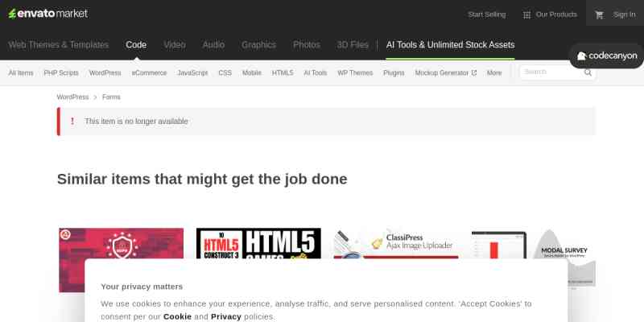644x322 pixels.
Task: Click into the Search input field
Action: 551,72
